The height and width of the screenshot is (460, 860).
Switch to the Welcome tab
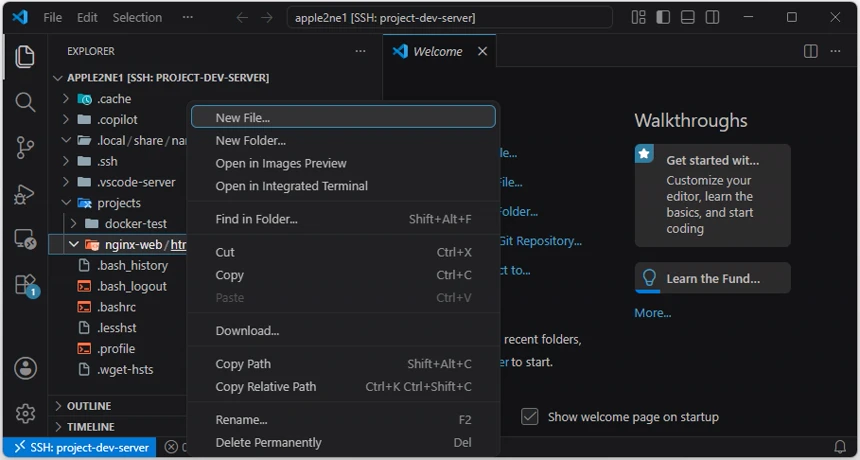438,51
